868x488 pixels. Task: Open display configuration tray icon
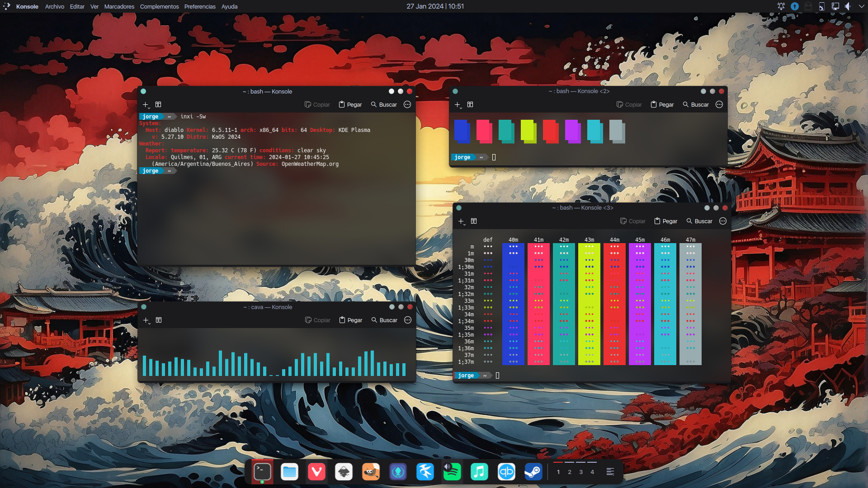[x=835, y=6]
